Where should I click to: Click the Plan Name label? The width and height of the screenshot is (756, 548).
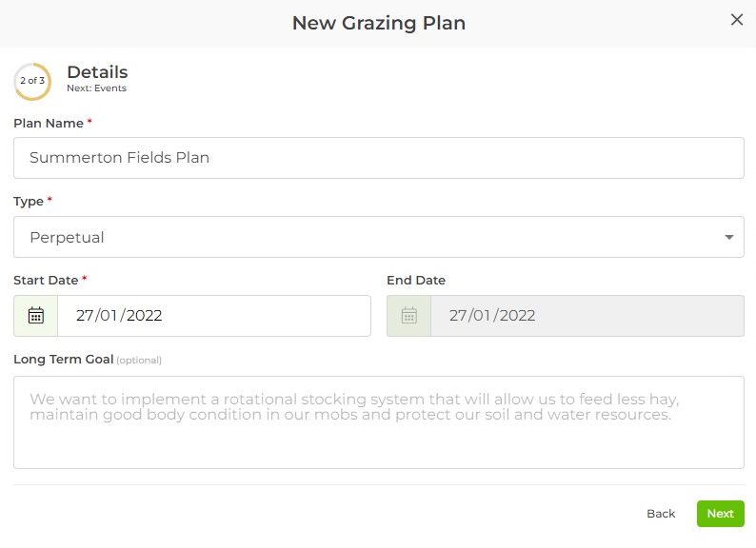tap(49, 124)
